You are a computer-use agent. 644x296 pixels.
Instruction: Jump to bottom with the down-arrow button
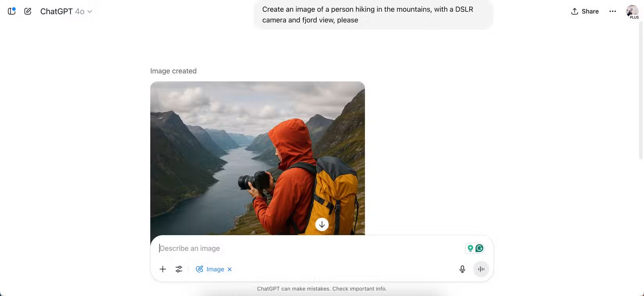(x=322, y=224)
